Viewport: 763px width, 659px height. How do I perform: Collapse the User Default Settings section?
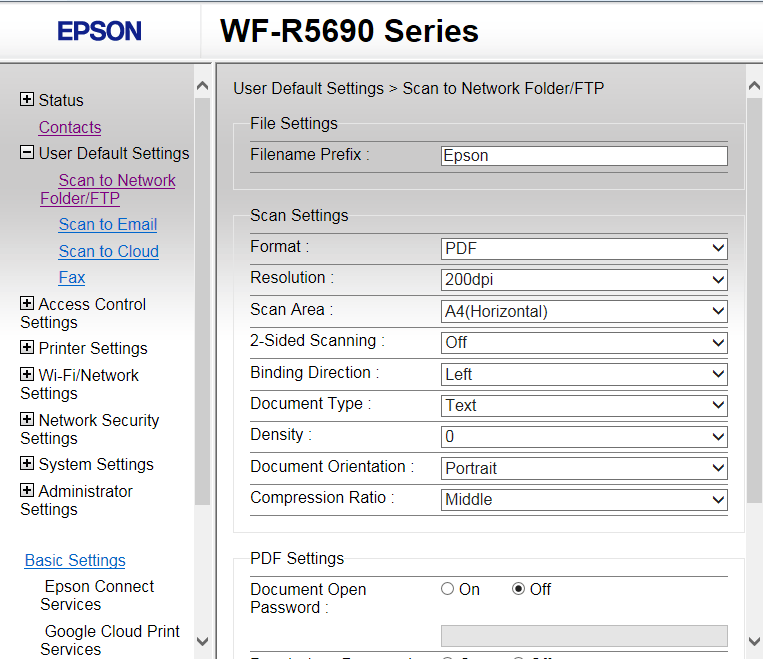[x=27, y=153]
